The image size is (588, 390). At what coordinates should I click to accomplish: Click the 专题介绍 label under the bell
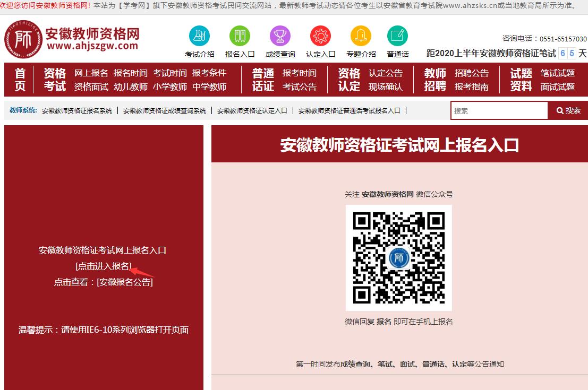click(x=361, y=54)
